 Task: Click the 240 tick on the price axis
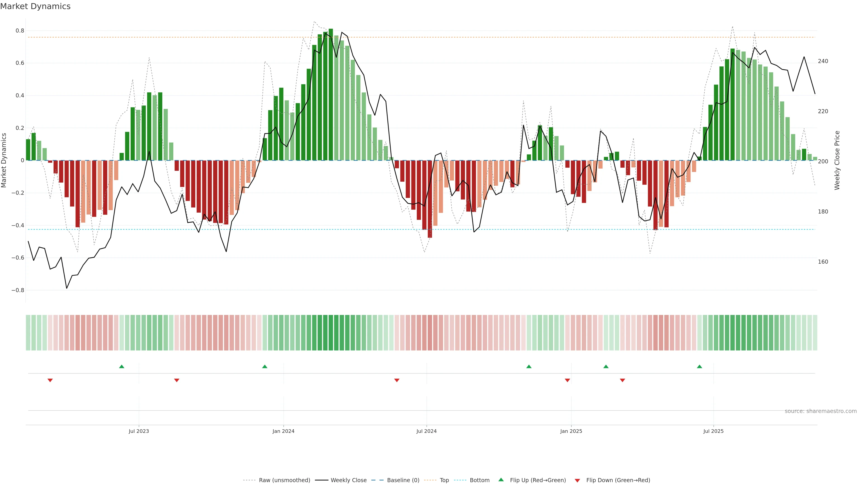pyautogui.click(x=823, y=61)
